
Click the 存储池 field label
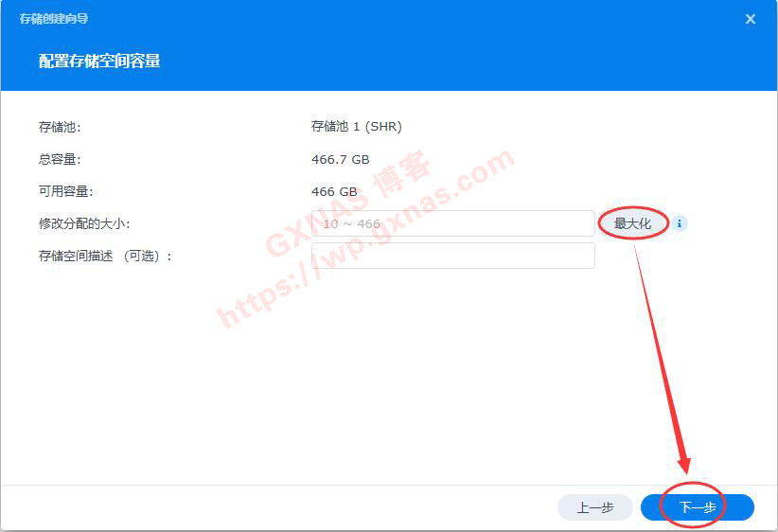pyautogui.click(x=60, y=127)
